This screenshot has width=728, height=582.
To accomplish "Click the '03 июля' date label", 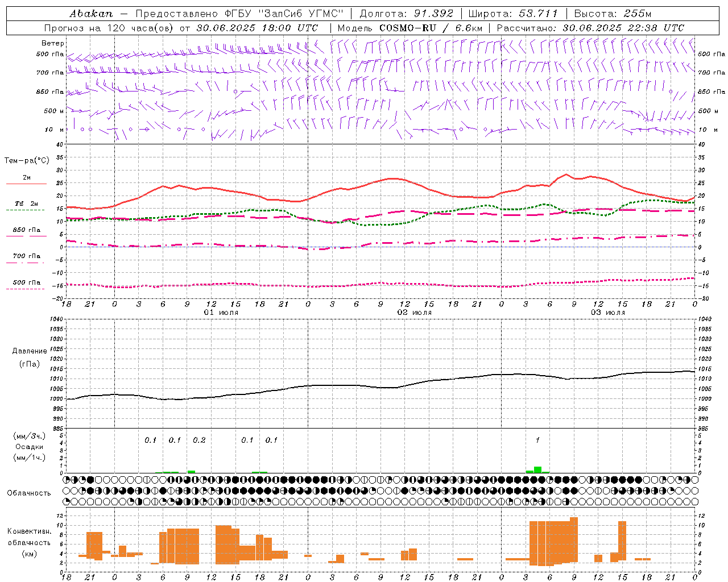I will (607, 313).
